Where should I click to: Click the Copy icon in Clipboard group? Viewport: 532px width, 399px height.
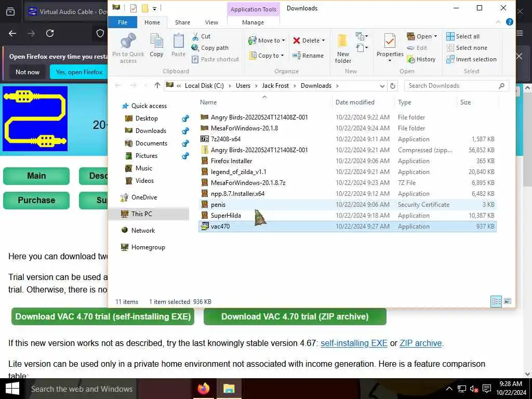coord(156,45)
